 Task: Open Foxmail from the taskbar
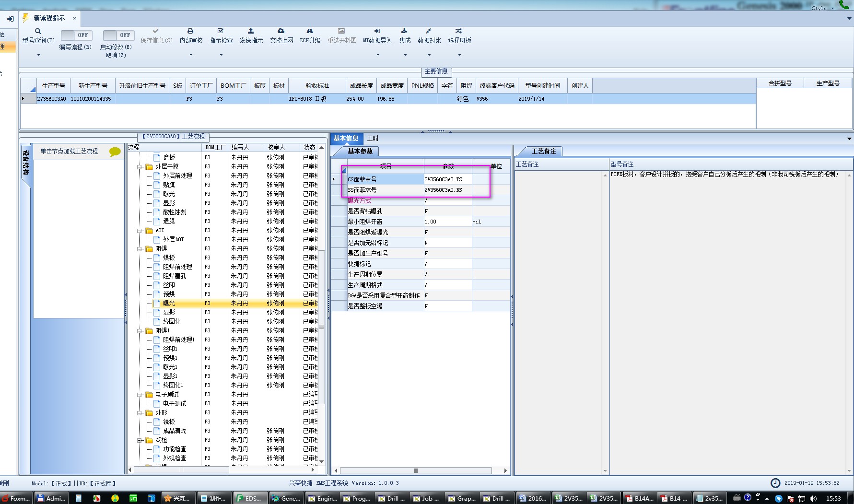pos(17,498)
